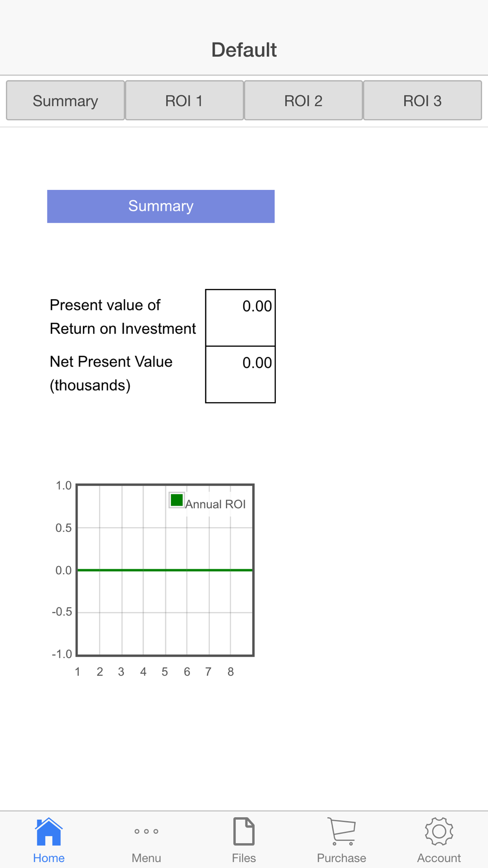
Task: Click the Annual ROI legend label
Action: point(215,504)
